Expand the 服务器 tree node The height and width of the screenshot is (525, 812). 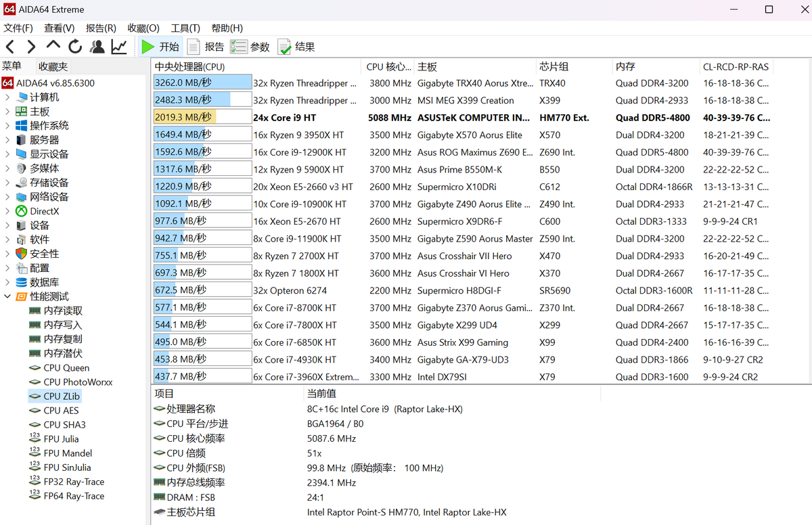(7, 140)
